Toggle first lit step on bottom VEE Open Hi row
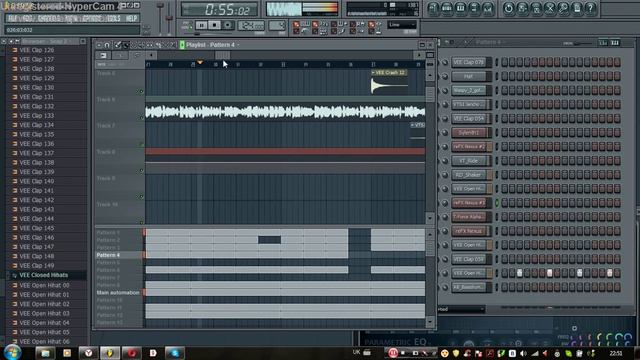The width and height of the screenshot is (640, 360). (x=520, y=273)
